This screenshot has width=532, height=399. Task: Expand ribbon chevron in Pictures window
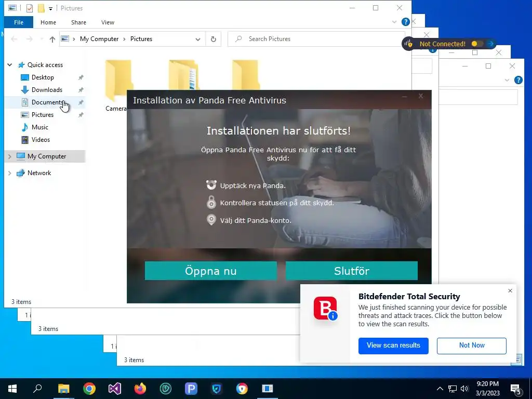[394, 22]
